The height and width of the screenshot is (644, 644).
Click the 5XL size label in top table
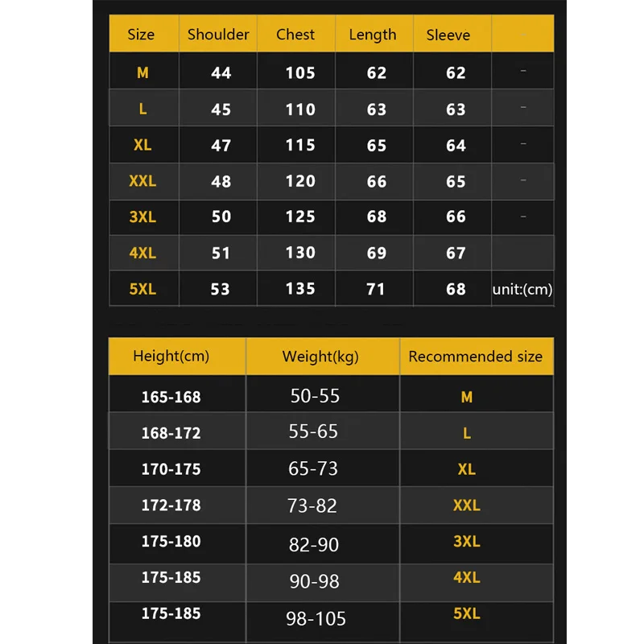pos(142,289)
